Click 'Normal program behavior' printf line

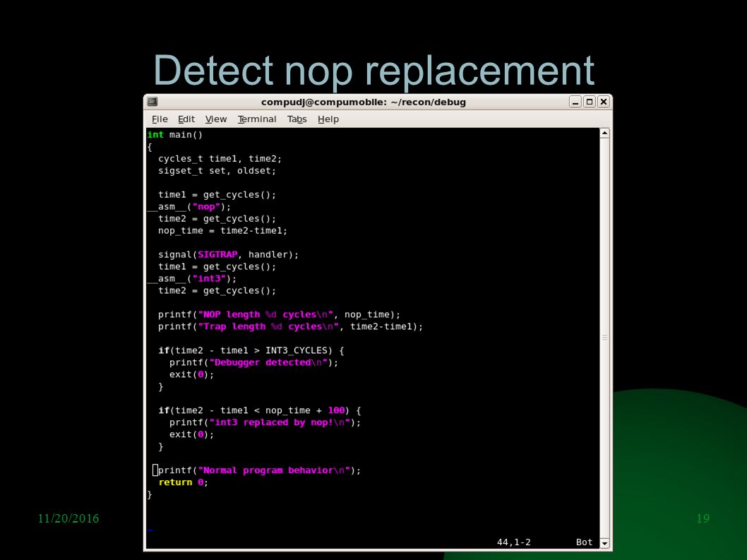pos(259,470)
